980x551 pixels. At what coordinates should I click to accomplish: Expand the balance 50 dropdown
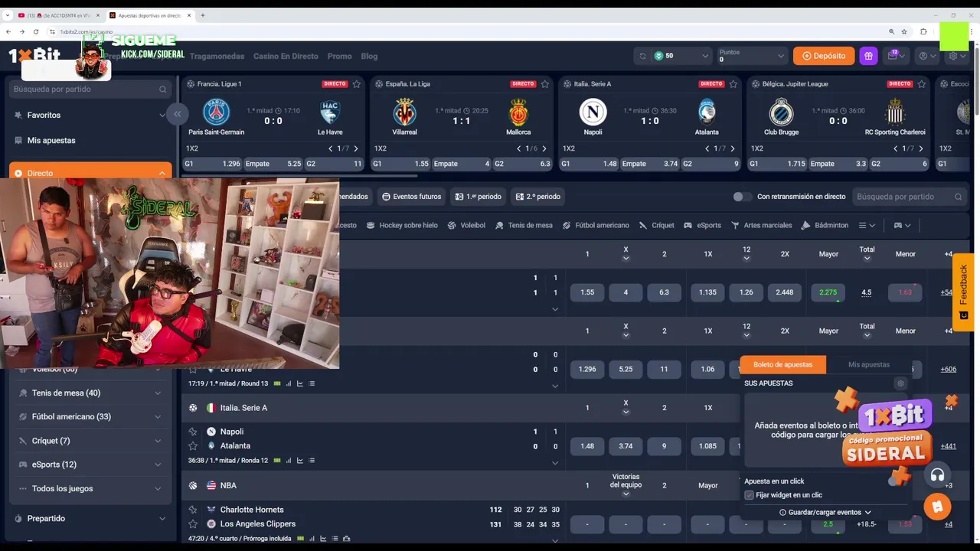[x=681, y=56]
